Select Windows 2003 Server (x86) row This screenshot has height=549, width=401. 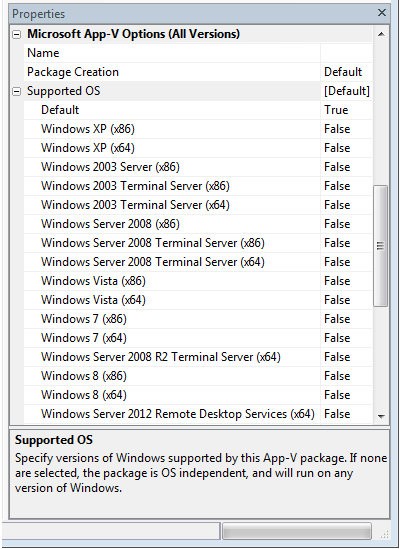(198, 167)
